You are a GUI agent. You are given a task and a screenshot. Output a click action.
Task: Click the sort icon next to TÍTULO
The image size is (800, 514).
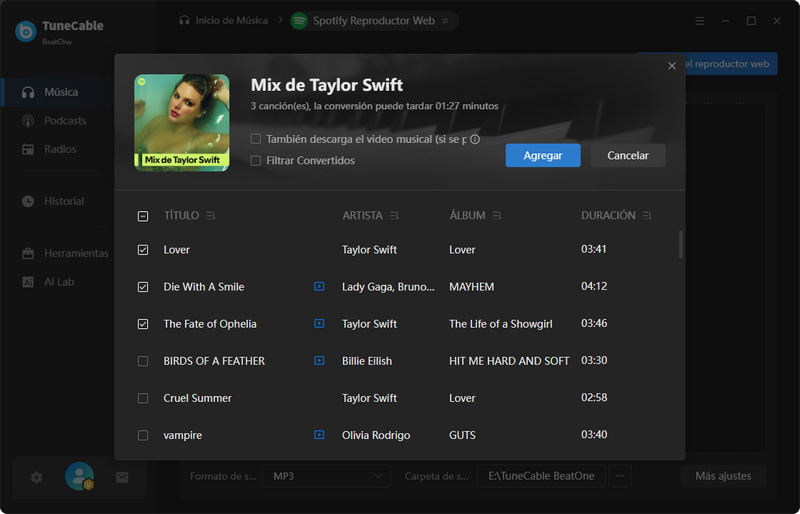pyautogui.click(x=211, y=216)
